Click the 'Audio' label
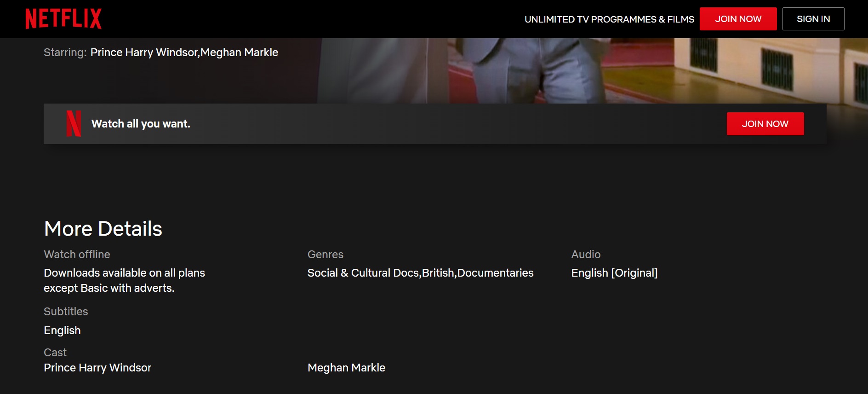868x394 pixels. 586,255
